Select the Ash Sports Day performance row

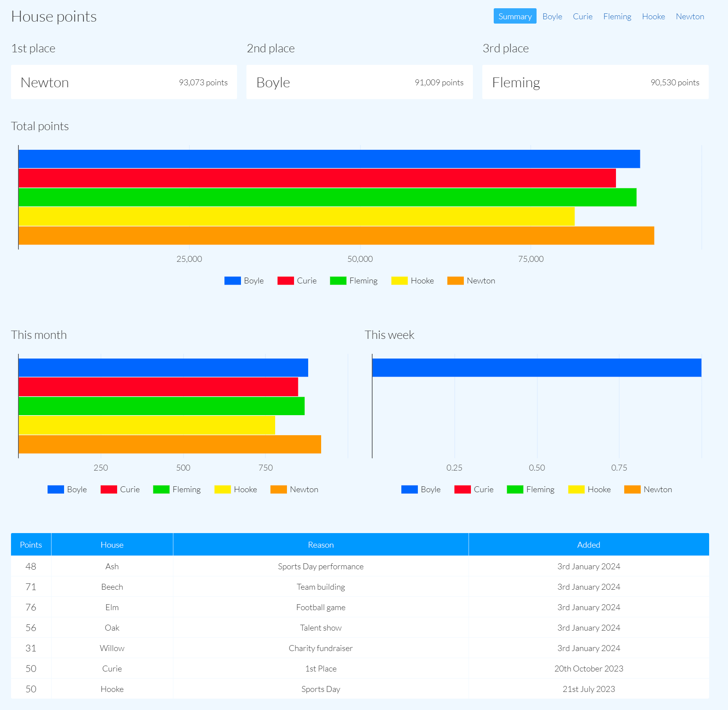320,566
